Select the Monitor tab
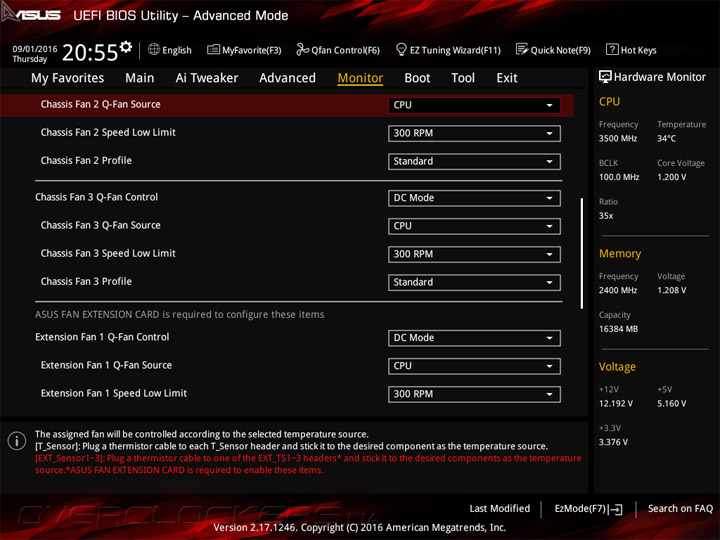The width and height of the screenshot is (720, 540). tap(360, 78)
